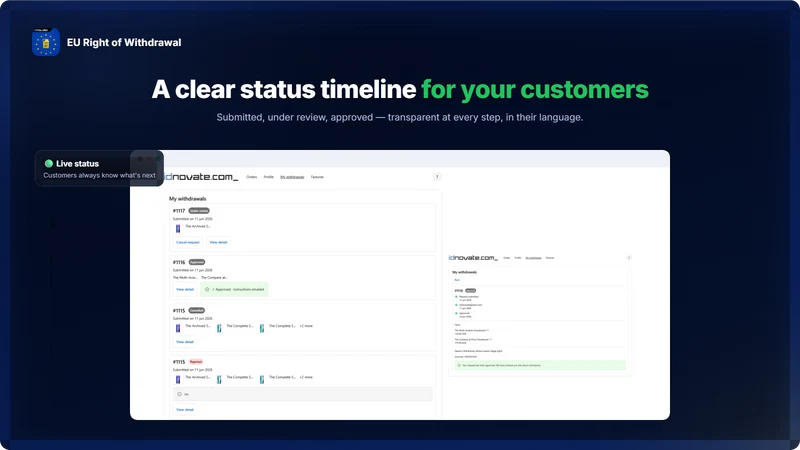The image size is (800, 450).
Task: Click the green "for your customers" headline text
Action: point(535,89)
